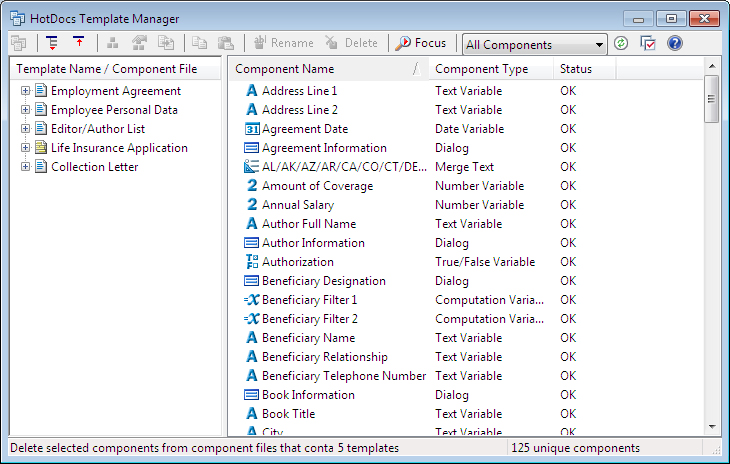Click the scroll down arrow of component list
The image size is (730, 464).
712,427
